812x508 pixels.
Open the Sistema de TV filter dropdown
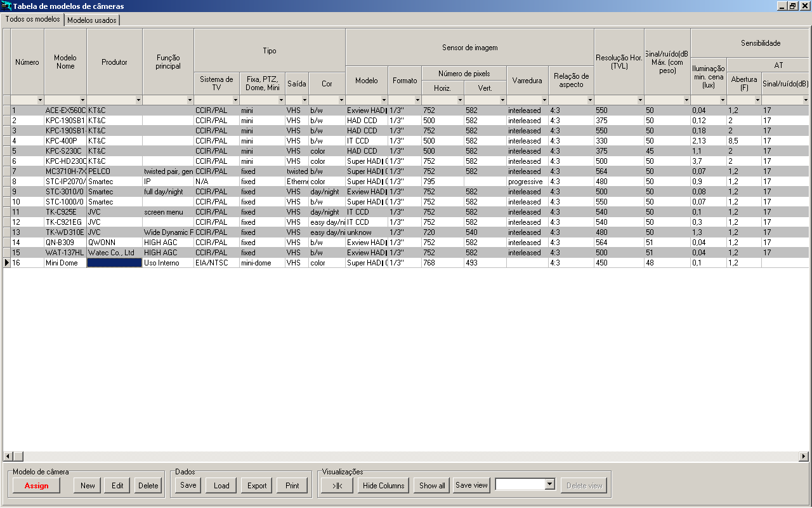point(235,100)
